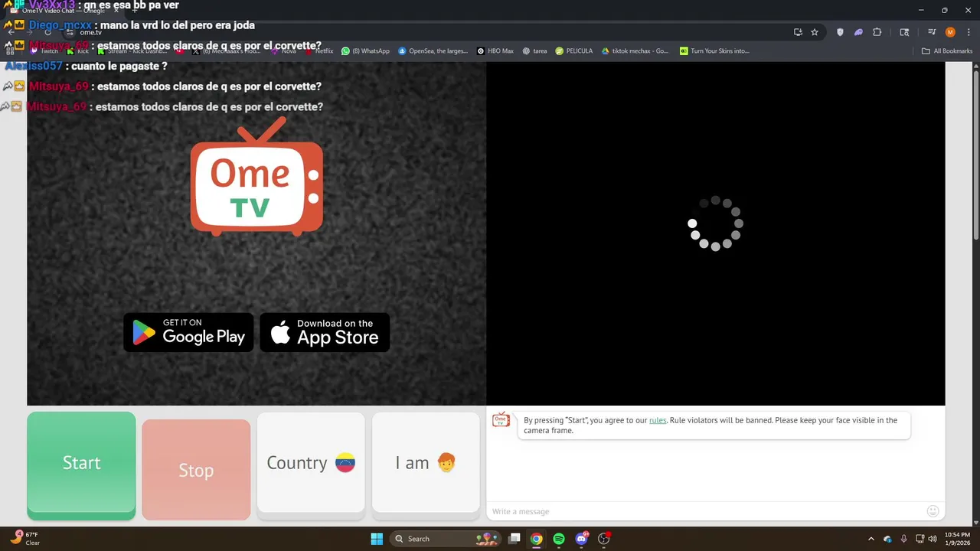Viewport: 980px width, 551px height.
Task: Open the tab search magnifier icon in toolbar
Action: (904, 32)
